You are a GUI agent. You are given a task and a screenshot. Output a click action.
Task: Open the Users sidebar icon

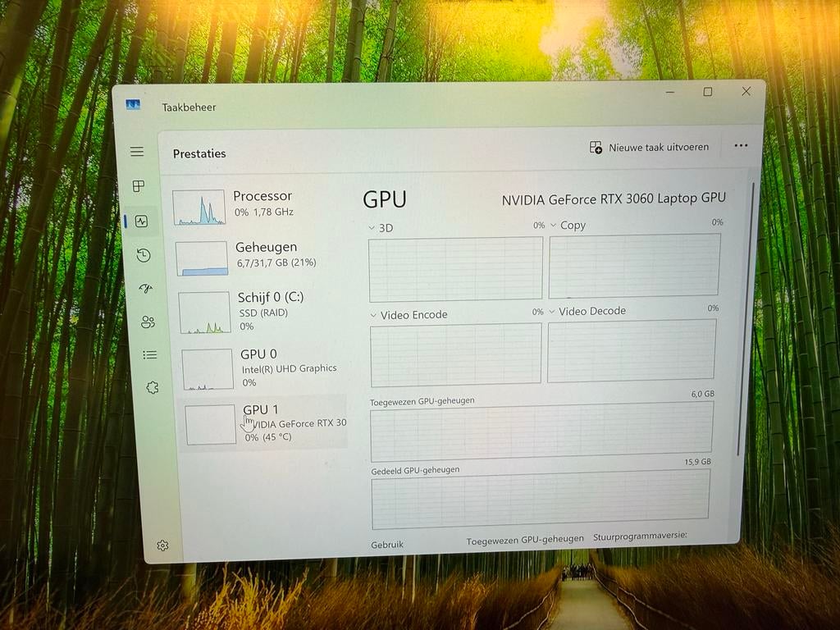pyautogui.click(x=148, y=322)
